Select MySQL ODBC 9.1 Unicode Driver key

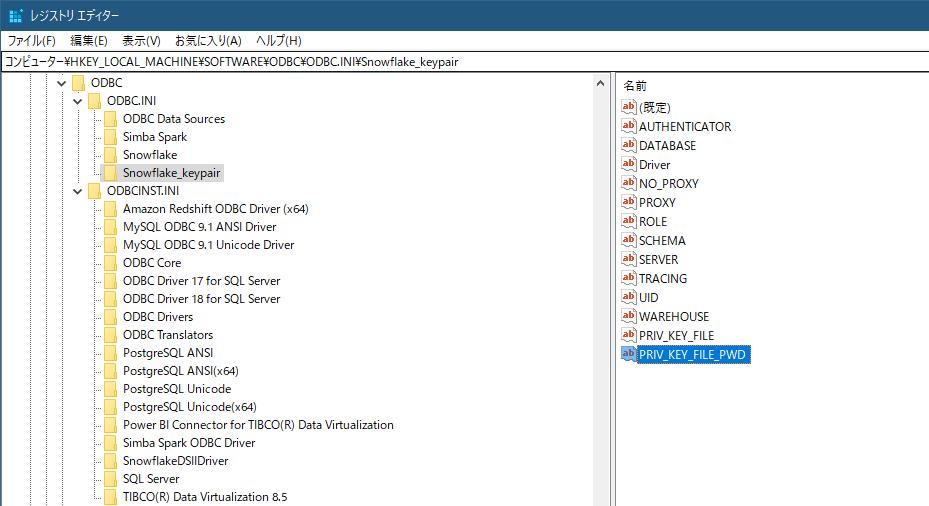pyautogui.click(x=209, y=245)
